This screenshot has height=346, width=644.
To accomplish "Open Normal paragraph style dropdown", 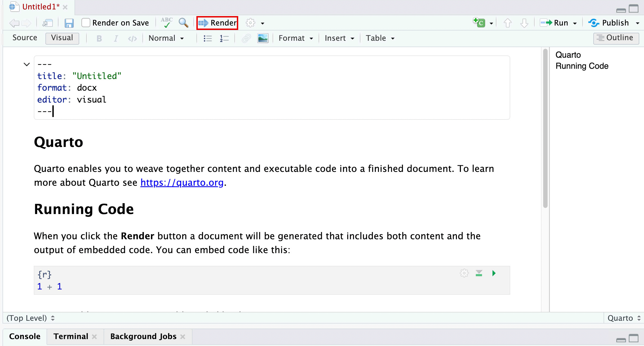I will [x=166, y=38].
